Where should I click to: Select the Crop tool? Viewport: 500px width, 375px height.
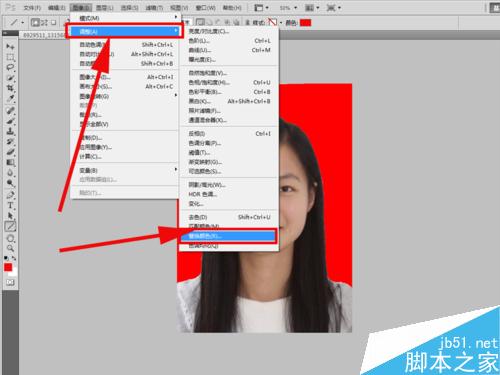coord(10,88)
